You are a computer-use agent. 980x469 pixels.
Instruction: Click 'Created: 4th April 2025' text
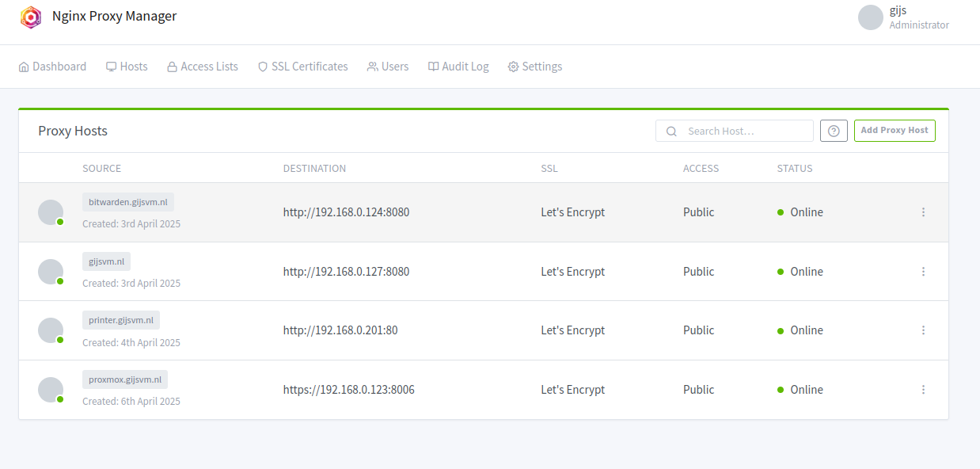pos(131,343)
